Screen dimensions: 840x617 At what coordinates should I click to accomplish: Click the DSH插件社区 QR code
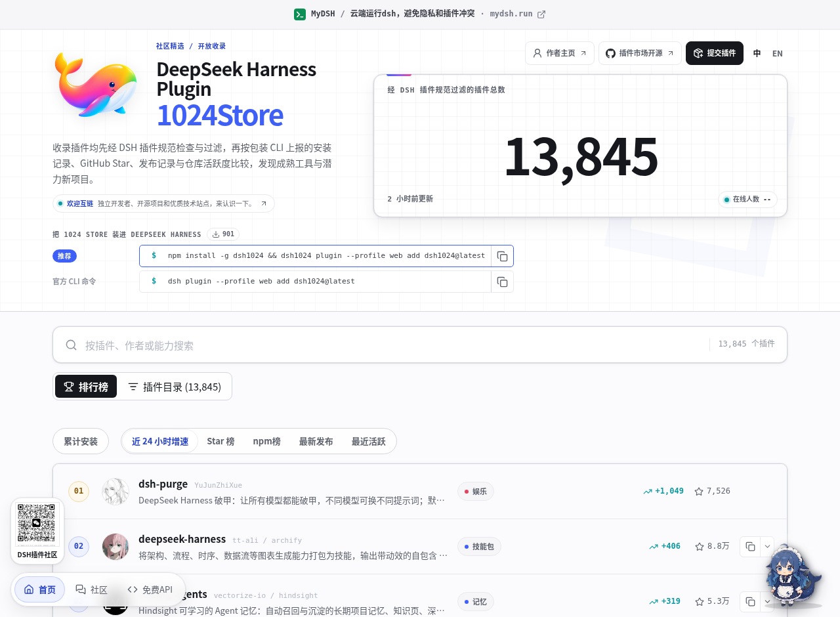point(37,525)
